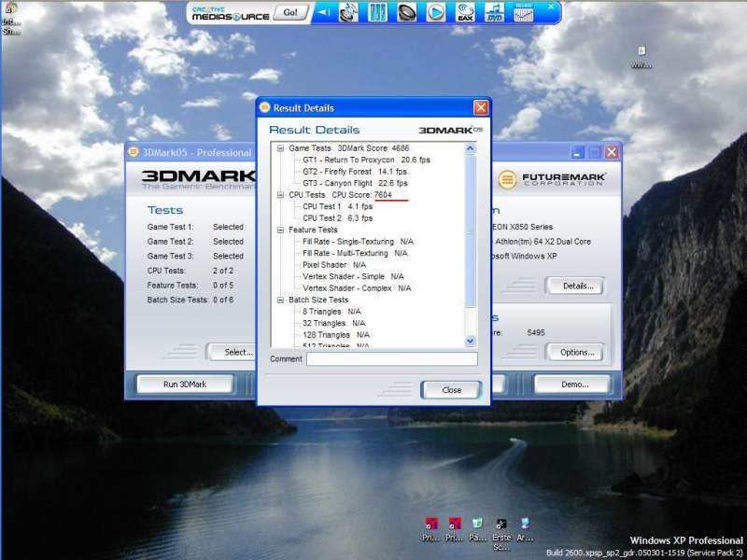Select GT3 - Canyon Flight row

355,183
